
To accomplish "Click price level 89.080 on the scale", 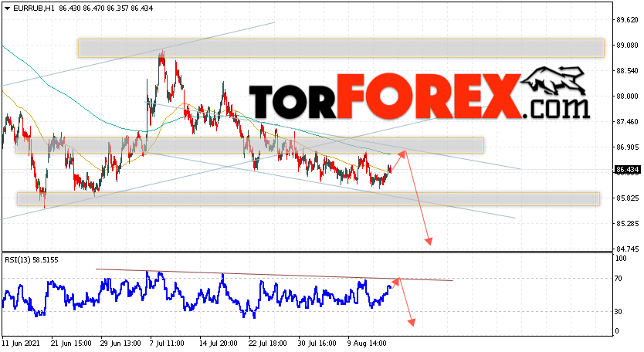I will 627,46.
